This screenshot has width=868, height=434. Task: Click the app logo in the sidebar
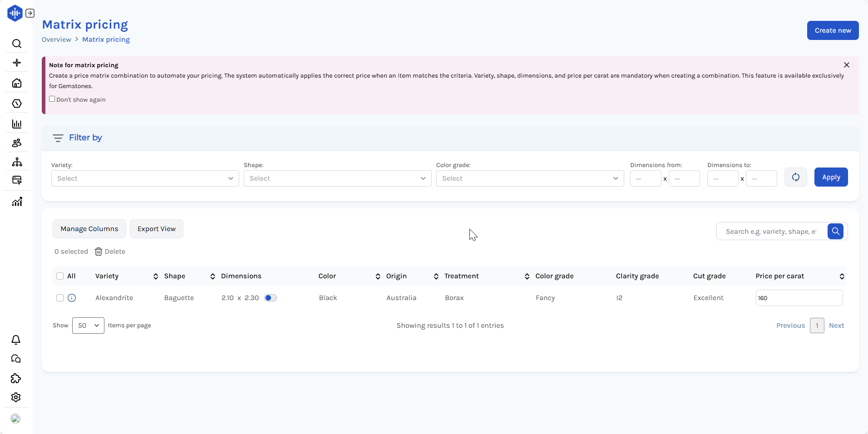pyautogui.click(x=15, y=13)
